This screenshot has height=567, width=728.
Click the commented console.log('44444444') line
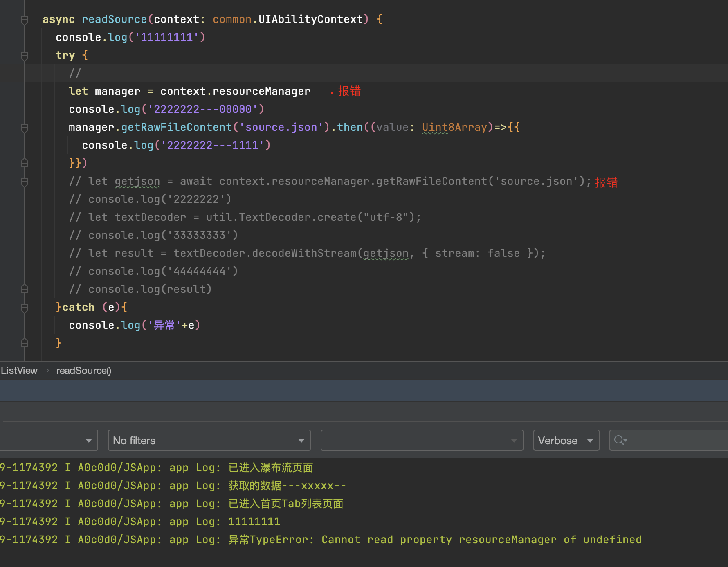(153, 271)
